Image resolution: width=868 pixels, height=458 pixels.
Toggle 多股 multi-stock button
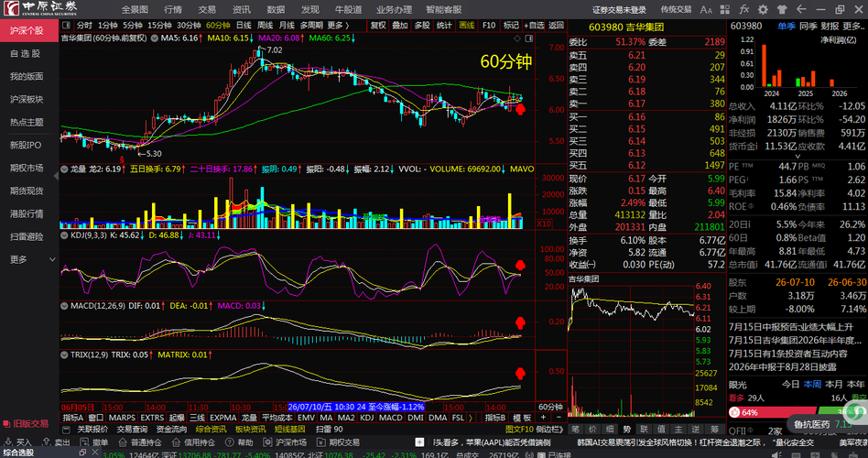[422, 25]
